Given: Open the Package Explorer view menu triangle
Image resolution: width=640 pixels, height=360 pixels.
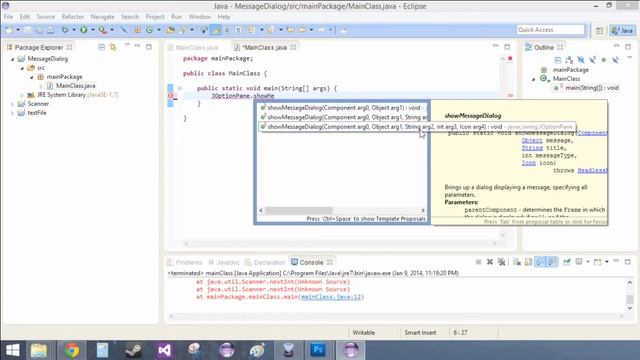Looking at the screenshot, I should [x=127, y=45].
